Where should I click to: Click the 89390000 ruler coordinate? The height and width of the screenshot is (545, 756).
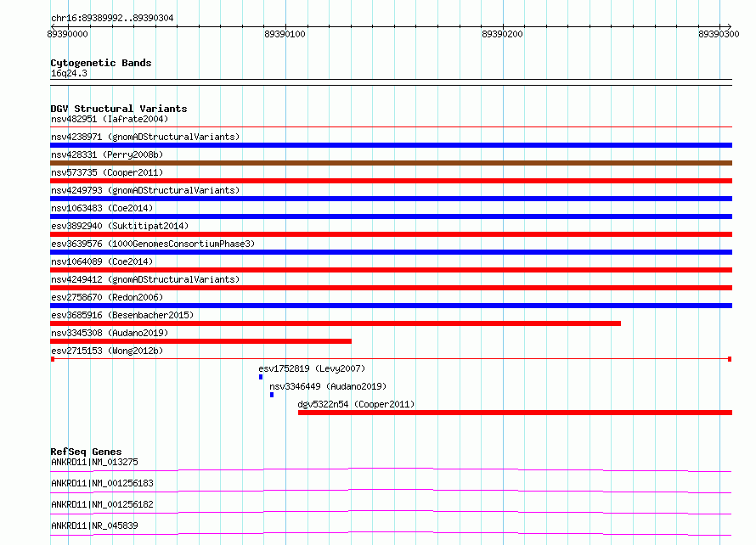pyautogui.click(x=67, y=34)
